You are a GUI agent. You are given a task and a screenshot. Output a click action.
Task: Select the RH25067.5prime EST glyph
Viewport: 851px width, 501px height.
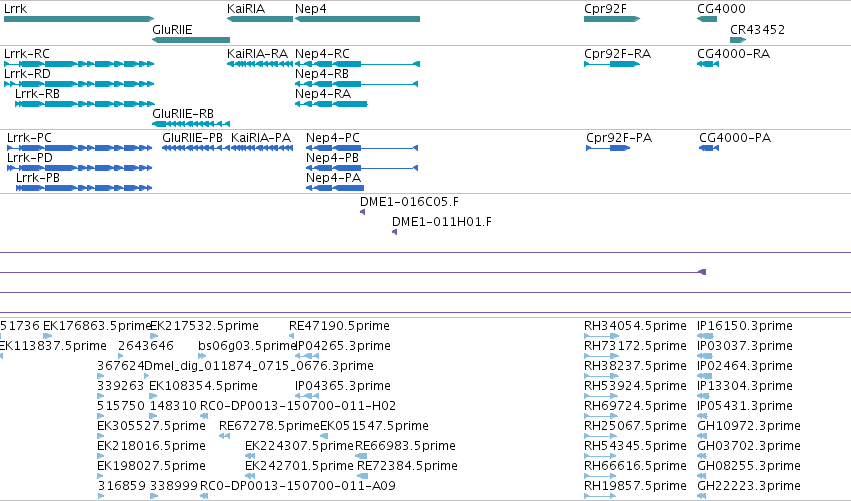(x=600, y=436)
